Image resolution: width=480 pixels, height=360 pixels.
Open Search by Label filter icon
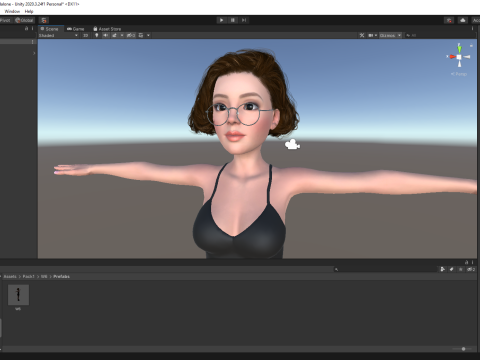452,269
